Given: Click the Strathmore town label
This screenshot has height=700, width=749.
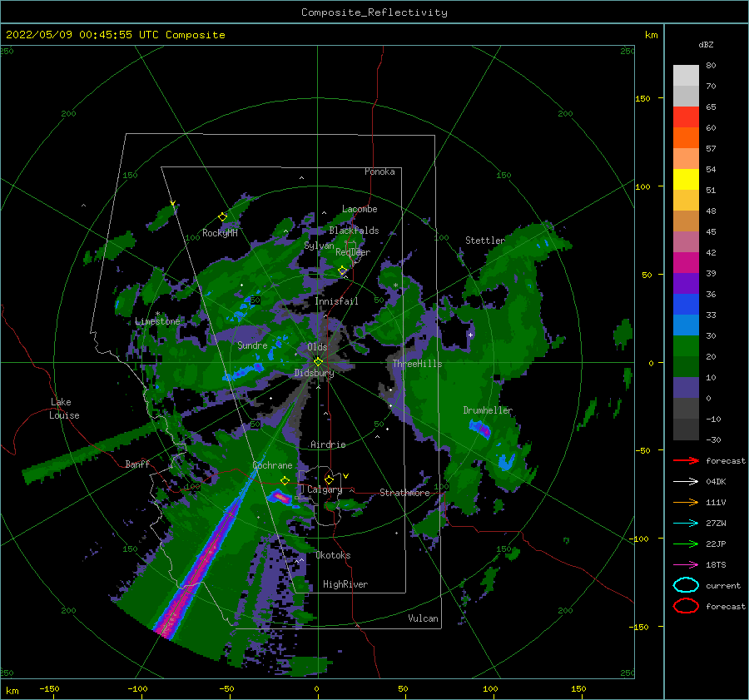Looking at the screenshot, I should click(x=404, y=493).
